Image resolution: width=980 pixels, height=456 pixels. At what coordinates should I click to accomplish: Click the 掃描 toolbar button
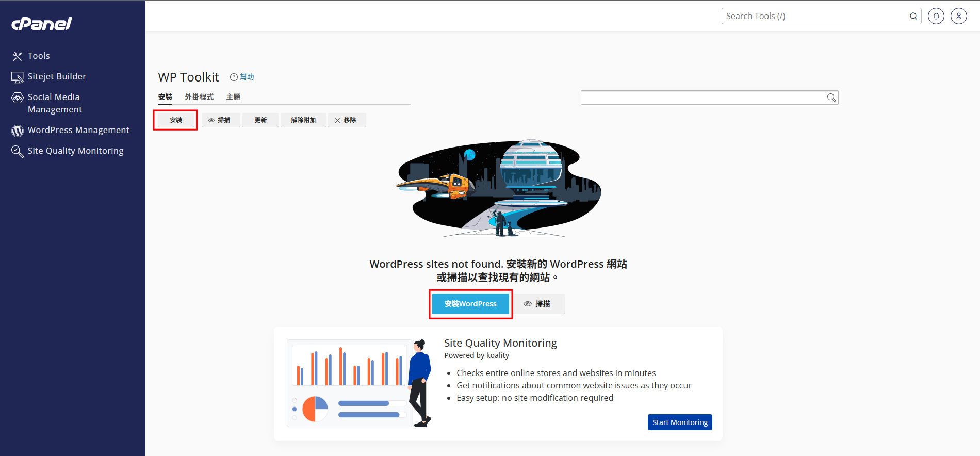click(221, 120)
